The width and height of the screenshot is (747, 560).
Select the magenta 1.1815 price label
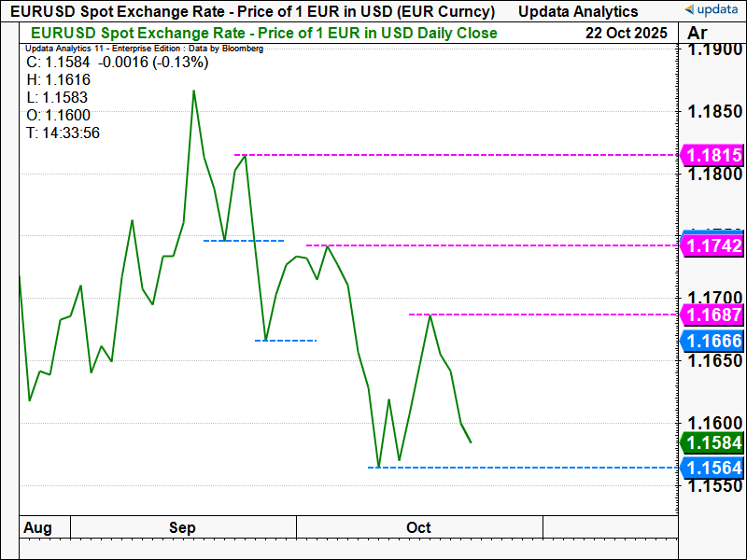point(714,155)
